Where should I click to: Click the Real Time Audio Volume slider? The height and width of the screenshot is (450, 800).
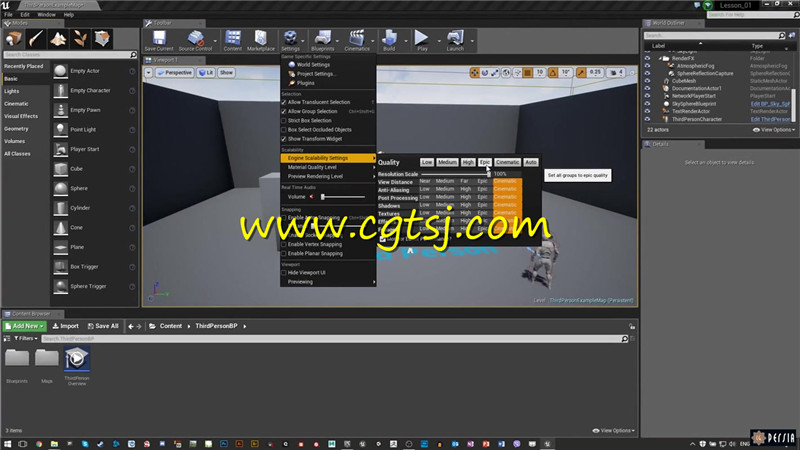pyautogui.click(x=343, y=197)
